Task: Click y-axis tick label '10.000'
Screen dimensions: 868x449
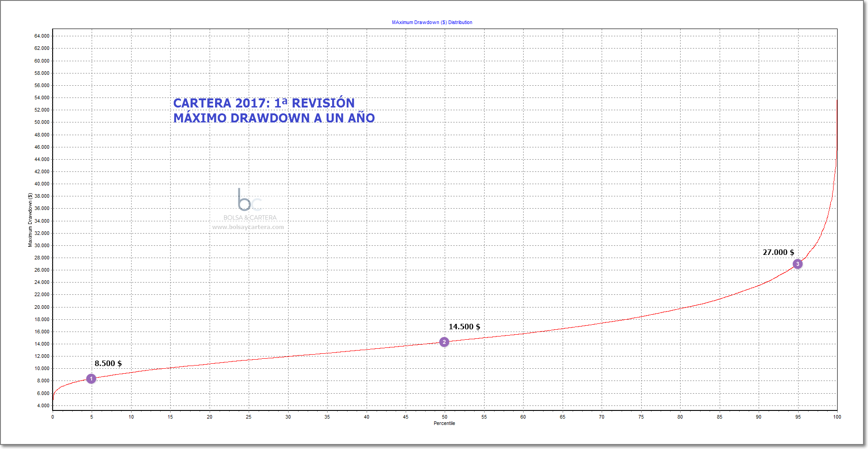Action: [x=42, y=368]
